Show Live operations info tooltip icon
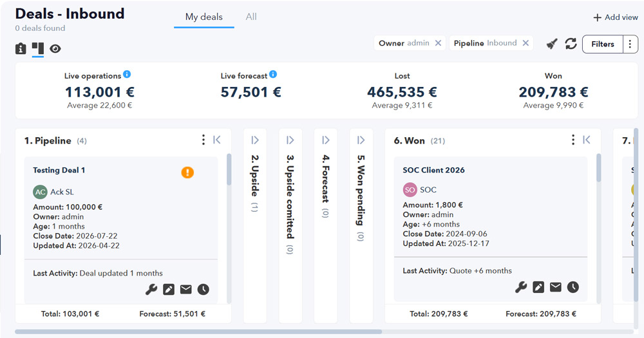This screenshot has height=338, width=644. (x=127, y=74)
